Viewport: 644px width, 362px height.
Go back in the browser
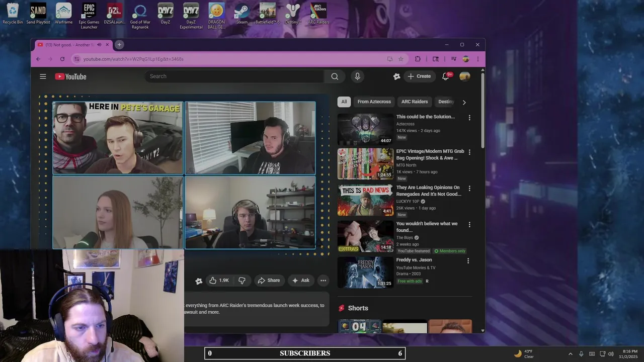pyautogui.click(x=38, y=59)
